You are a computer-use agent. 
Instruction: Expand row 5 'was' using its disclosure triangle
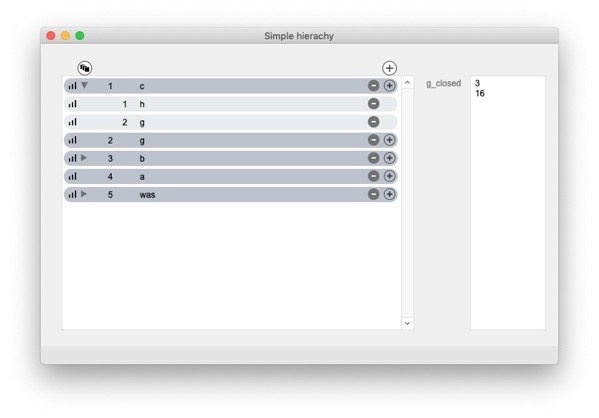[84, 194]
